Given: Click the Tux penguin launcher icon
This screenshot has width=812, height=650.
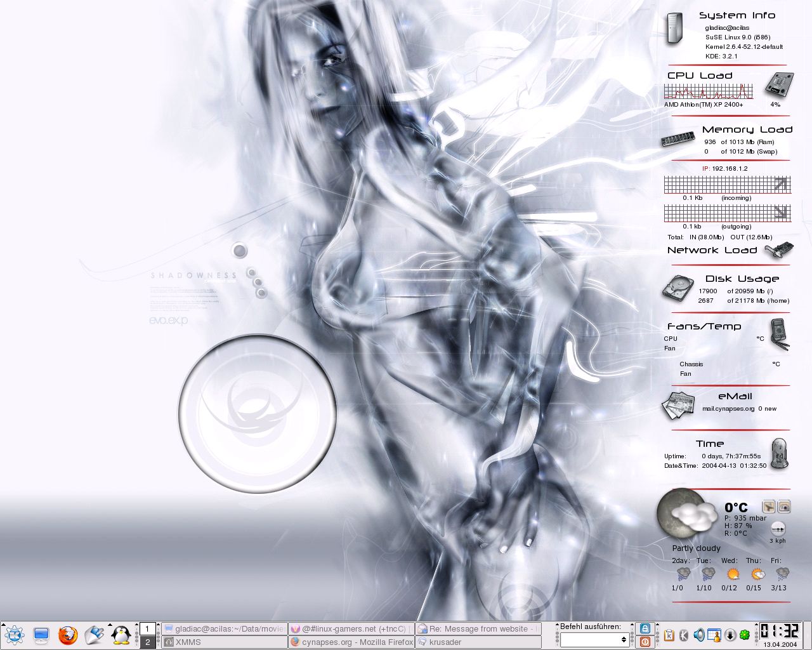Looking at the screenshot, I should click(x=121, y=635).
